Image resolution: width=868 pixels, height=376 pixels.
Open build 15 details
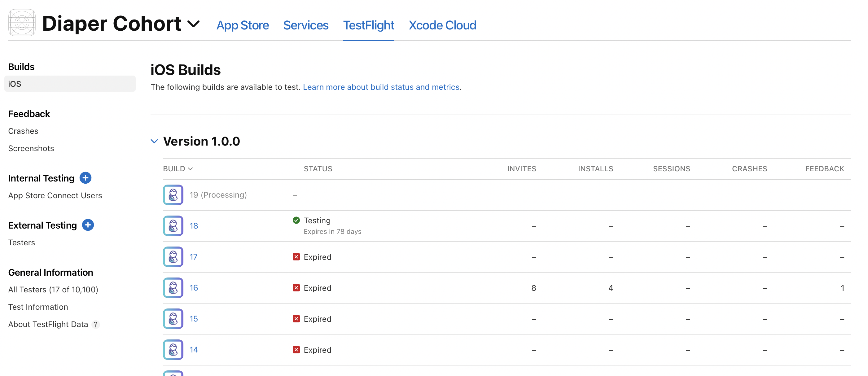[194, 319]
